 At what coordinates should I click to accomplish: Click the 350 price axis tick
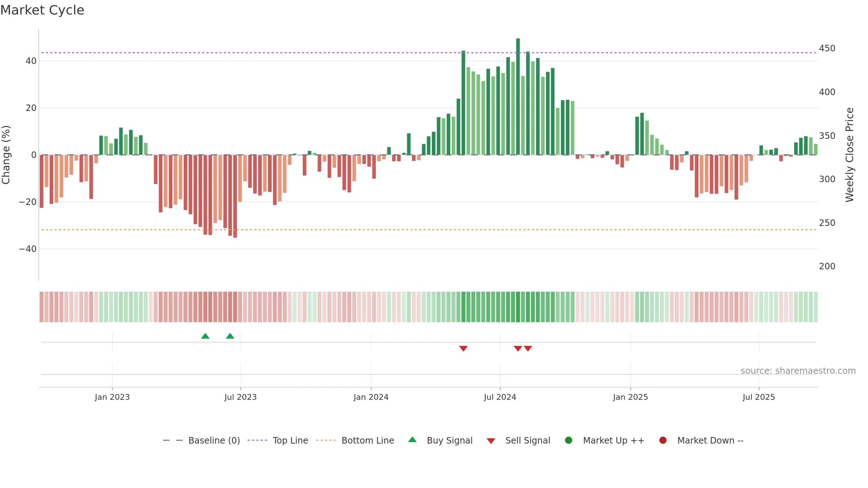pyautogui.click(x=827, y=136)
